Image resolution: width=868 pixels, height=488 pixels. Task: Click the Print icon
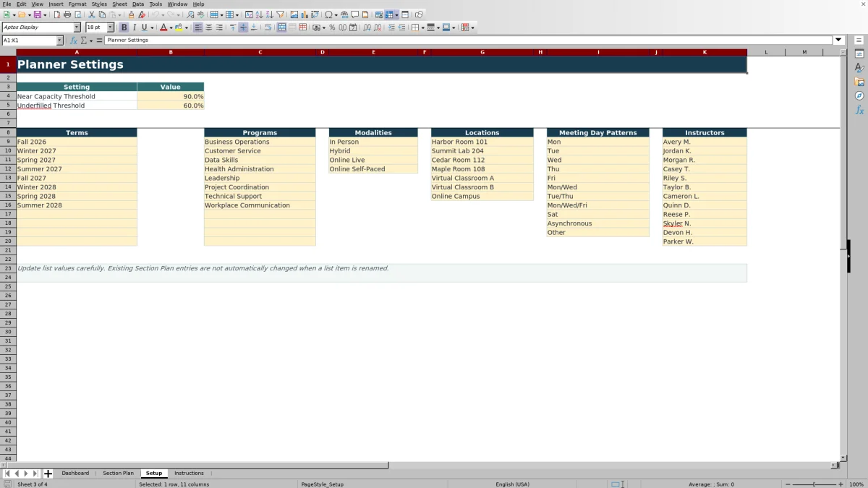[x=67, y=14]
